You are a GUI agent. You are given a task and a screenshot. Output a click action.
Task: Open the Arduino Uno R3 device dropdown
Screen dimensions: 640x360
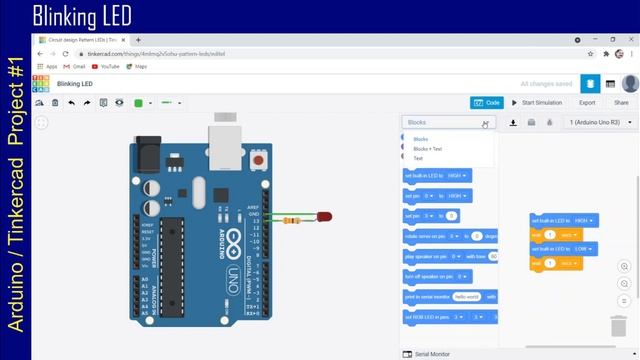[x=600, y=122]
